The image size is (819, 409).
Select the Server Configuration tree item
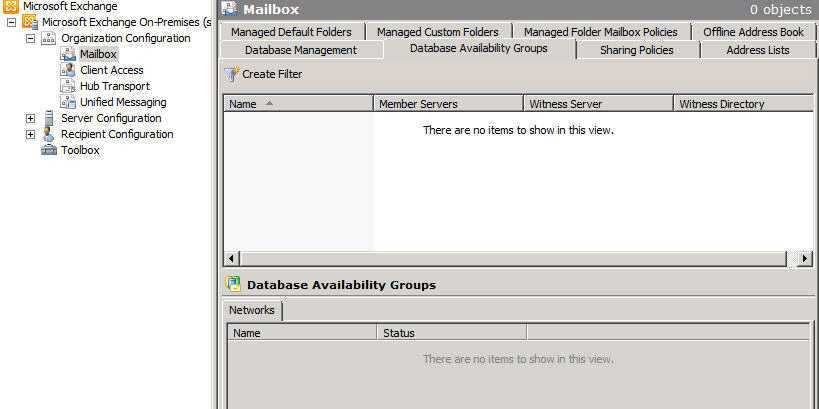(x=111, y=118)
